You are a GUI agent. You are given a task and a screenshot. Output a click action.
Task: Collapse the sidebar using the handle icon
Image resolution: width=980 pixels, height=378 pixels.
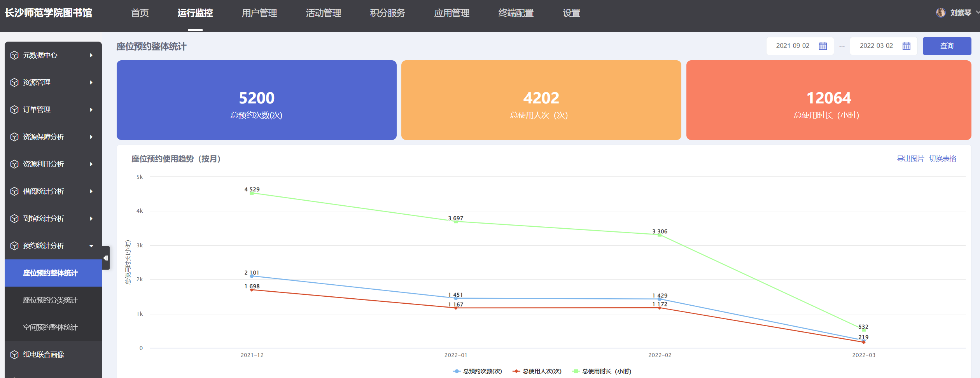pyautogui.click(x=106, y=258)
